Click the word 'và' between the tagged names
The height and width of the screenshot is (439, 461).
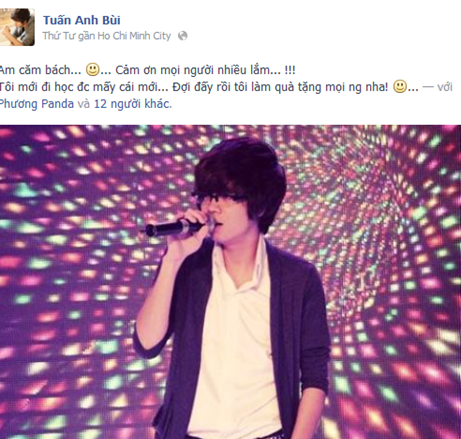(x=84, y=104)
